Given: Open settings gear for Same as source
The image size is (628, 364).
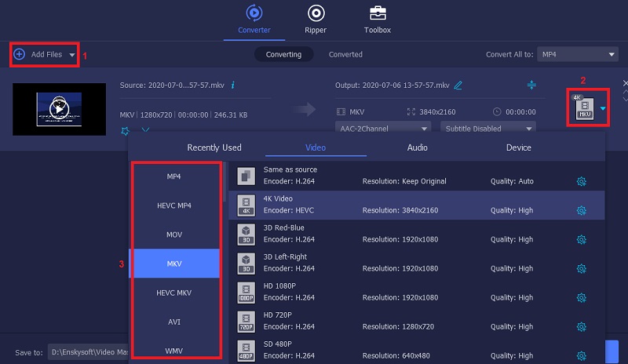Looking at the screenshot, I should (582, 181).
